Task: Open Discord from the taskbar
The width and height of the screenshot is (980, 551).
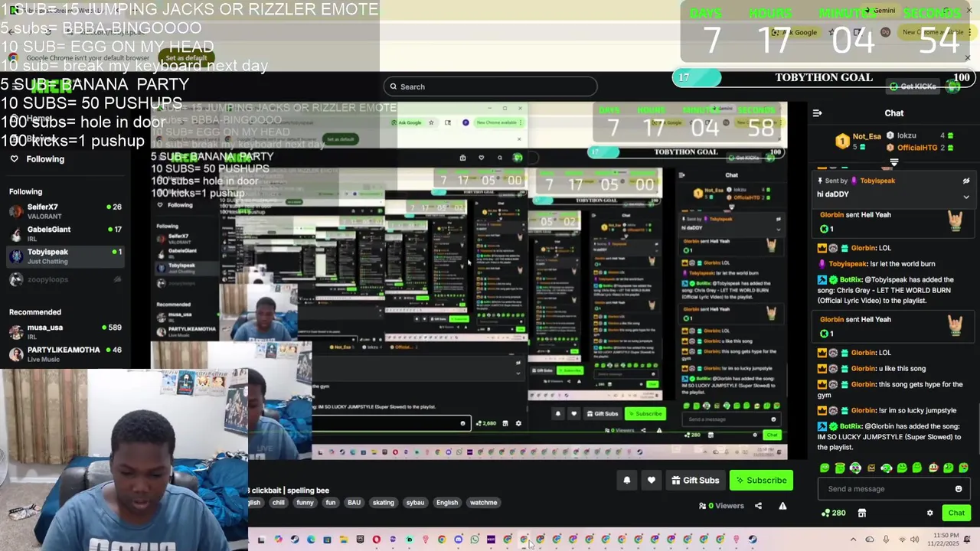Action: [x=458, y=540]
